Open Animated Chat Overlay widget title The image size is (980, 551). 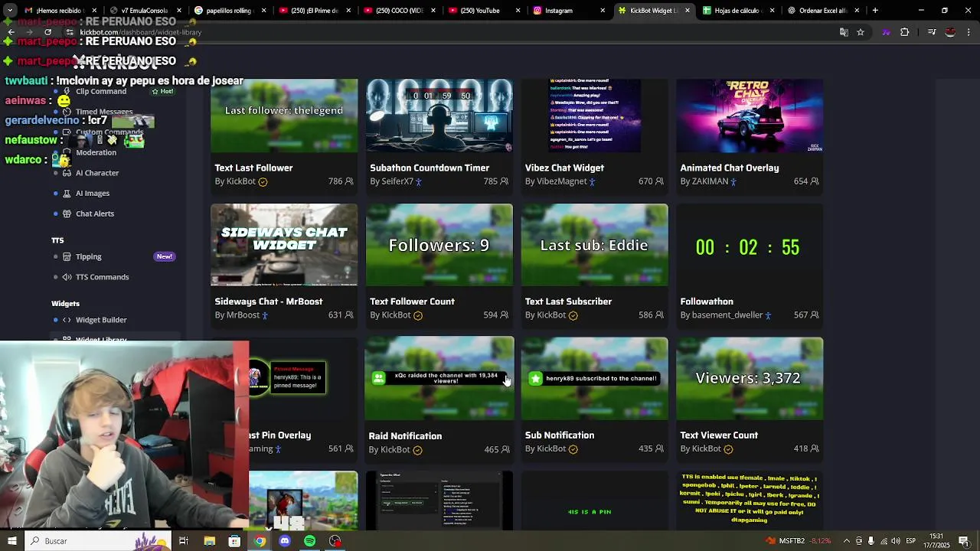coord(729,168)
